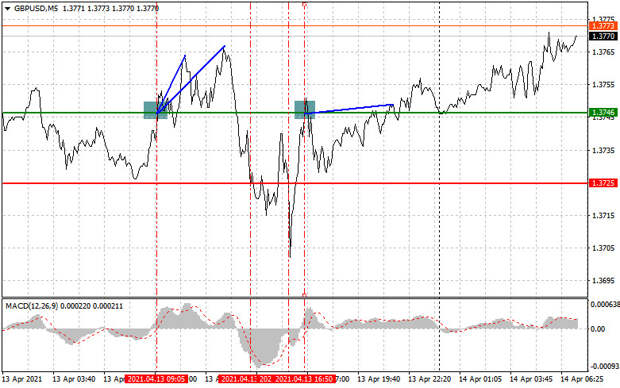
Task: Select the green 1.3746 level label
Action: click(603, 113)
